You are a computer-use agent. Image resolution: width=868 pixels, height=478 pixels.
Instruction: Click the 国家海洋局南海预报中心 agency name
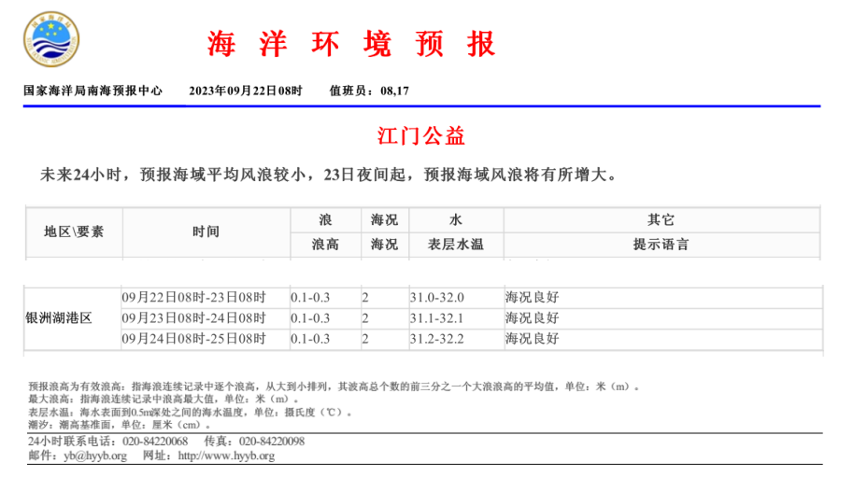93,91
